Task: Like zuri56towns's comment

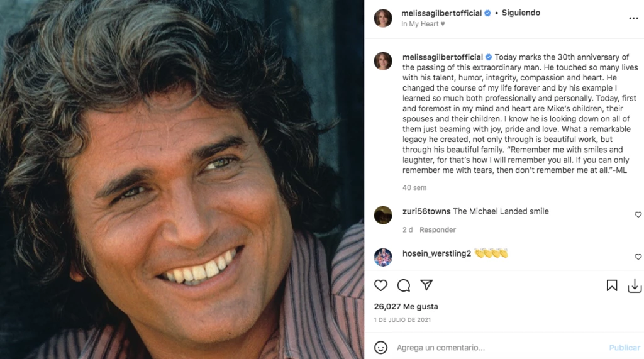Action: coord(638,215)
